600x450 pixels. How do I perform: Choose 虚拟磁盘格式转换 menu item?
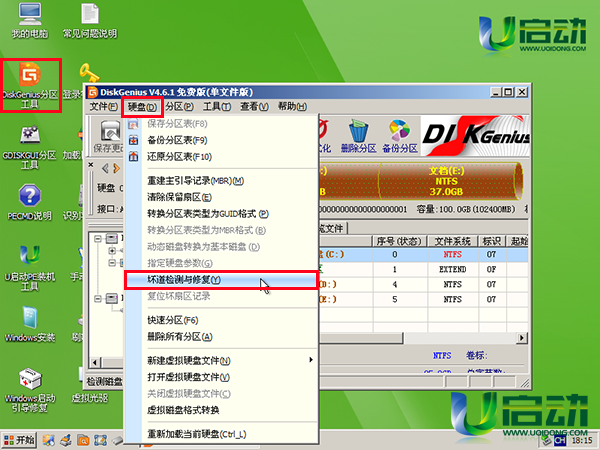coord(222,410)
